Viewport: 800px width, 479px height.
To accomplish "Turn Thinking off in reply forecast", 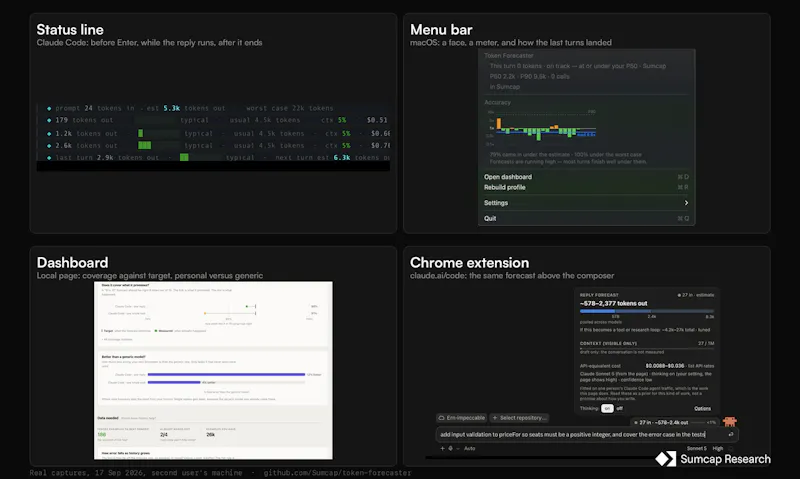I will (619, 408).
